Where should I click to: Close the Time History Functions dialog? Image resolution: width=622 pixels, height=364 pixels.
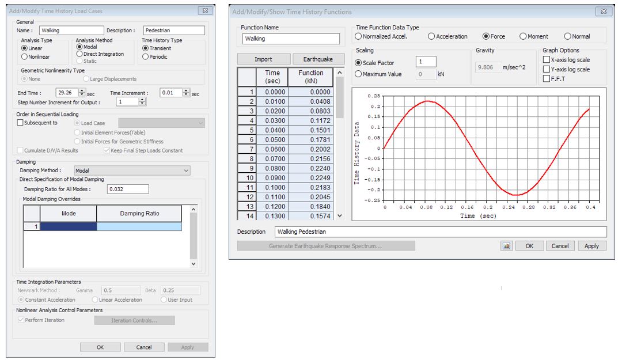[x=604, y=11]
